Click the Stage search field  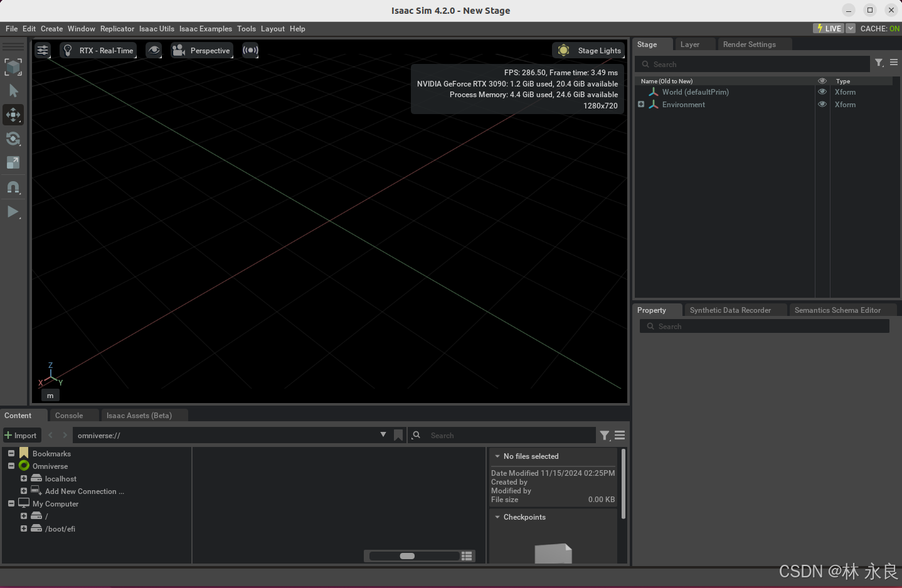click(x=753, y=65)
